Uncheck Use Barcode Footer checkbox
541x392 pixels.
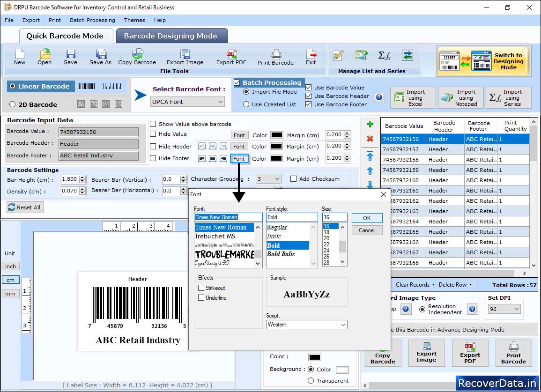pos(309,104)
